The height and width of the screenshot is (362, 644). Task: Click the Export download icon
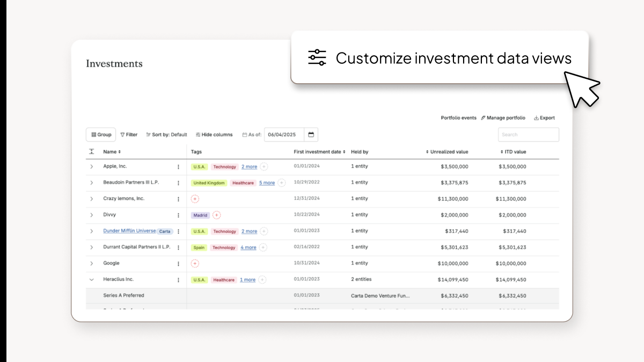click(536, 117)
